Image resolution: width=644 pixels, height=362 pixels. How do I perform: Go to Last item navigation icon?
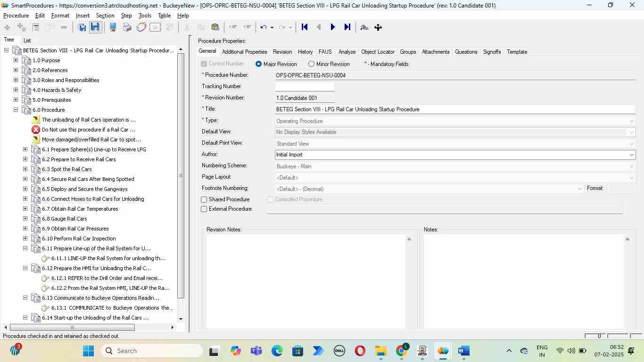tap(347, 27)
